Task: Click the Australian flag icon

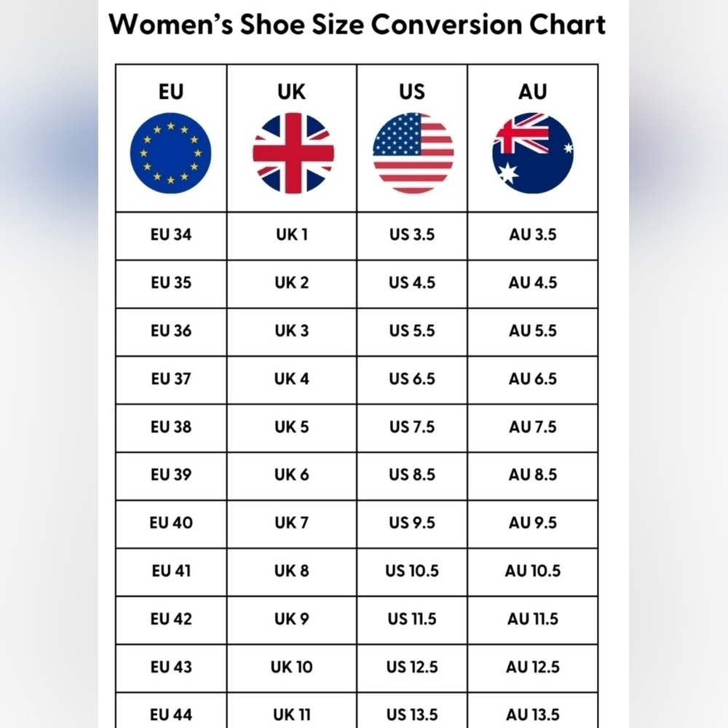Action: [533, 153]
